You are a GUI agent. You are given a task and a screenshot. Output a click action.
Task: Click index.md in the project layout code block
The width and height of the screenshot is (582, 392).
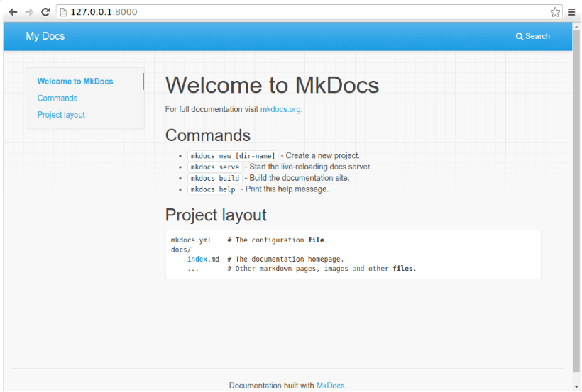coord(203,259)
